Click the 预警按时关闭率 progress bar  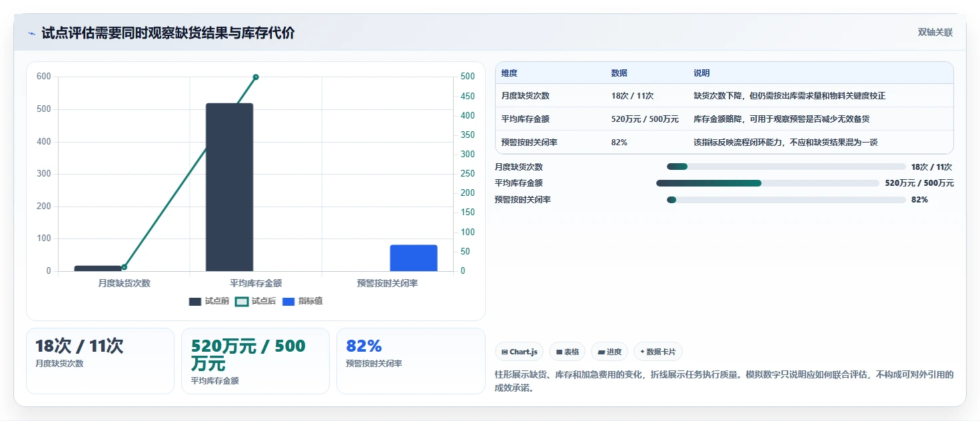click(786, 200)
